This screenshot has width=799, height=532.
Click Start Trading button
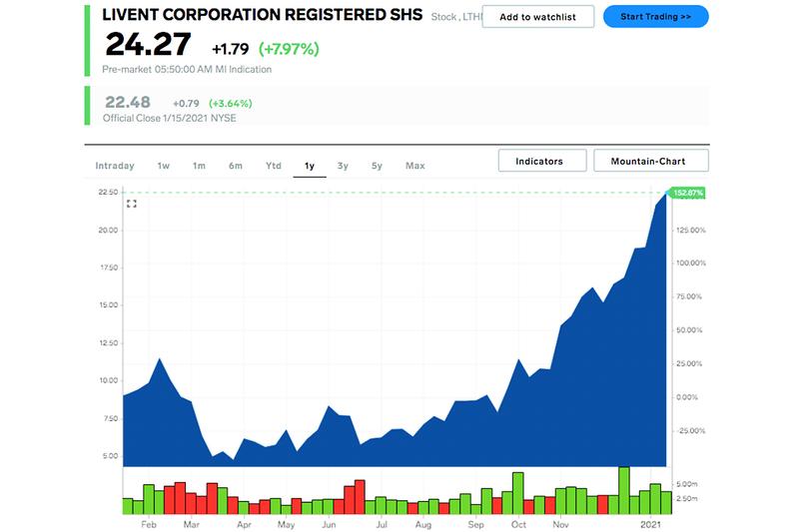(x=656, y=17)
